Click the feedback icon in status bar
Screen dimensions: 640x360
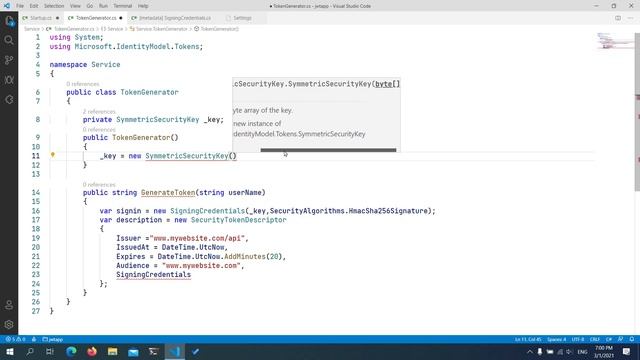point(620,339)
